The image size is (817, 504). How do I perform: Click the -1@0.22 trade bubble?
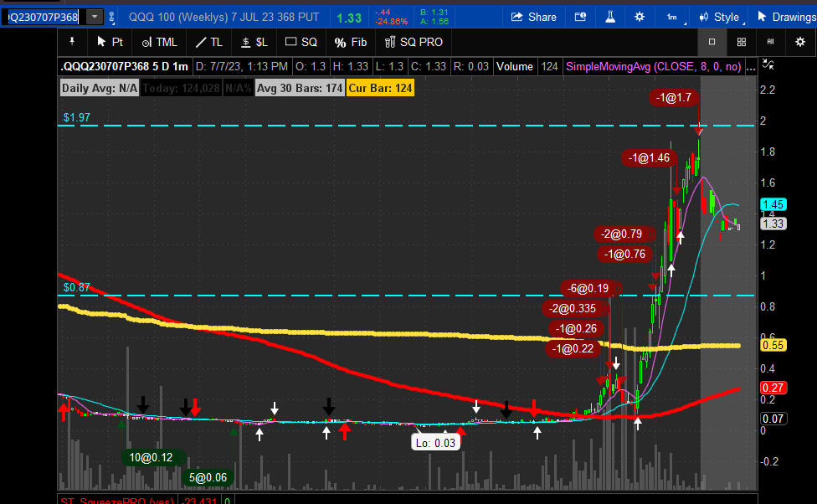573,348
